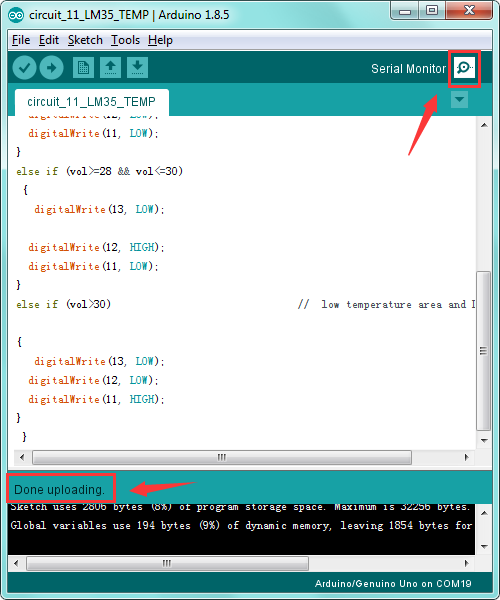This screenshot has width=500, height=600.
Task: Open the Serial Monitor magnifier icon
Action: point(464,68)
